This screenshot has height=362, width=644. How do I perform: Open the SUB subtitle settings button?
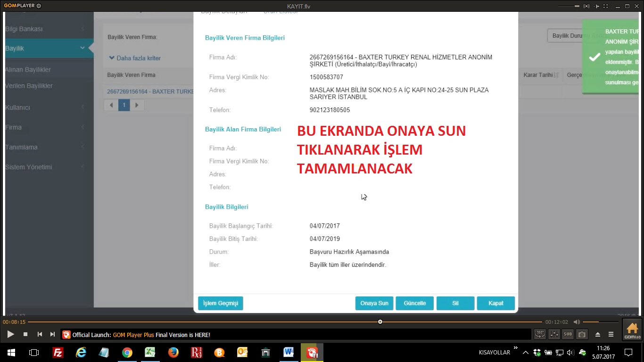click(x=568, y=334)
